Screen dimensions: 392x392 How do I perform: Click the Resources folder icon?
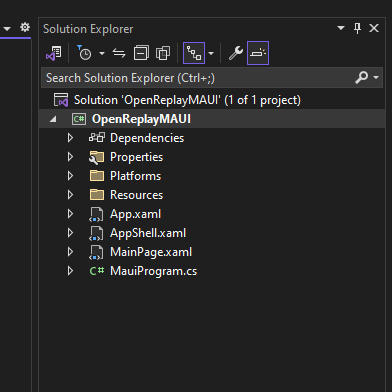[97, 195]
